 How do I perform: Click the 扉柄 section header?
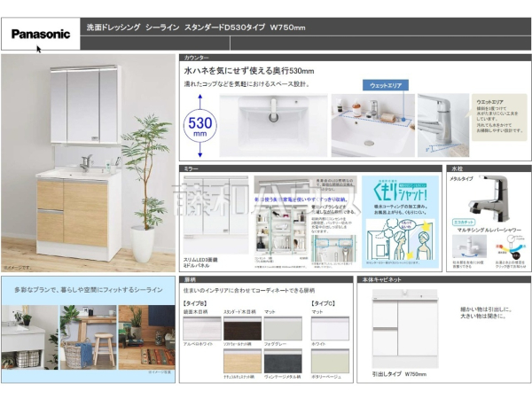coord(266,279)
